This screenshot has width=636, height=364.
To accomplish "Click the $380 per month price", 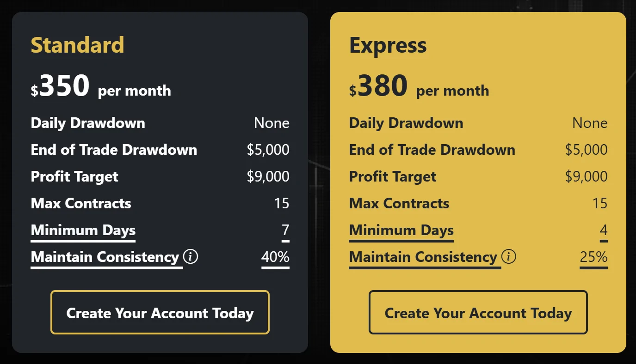I will click(419, 87).
